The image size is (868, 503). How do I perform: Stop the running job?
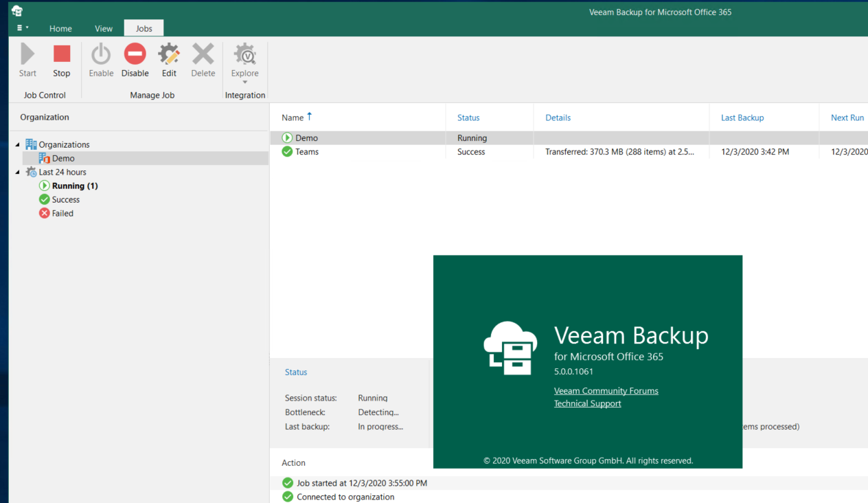62,55
